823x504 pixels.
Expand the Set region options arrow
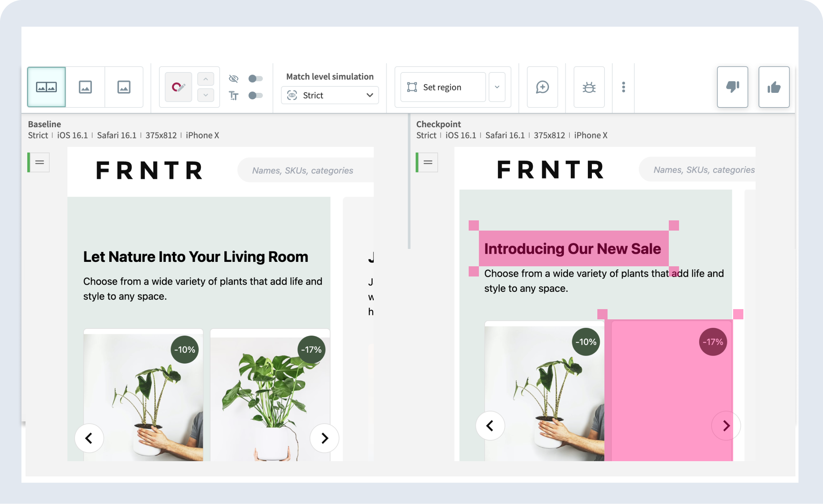tap(497, 87)
